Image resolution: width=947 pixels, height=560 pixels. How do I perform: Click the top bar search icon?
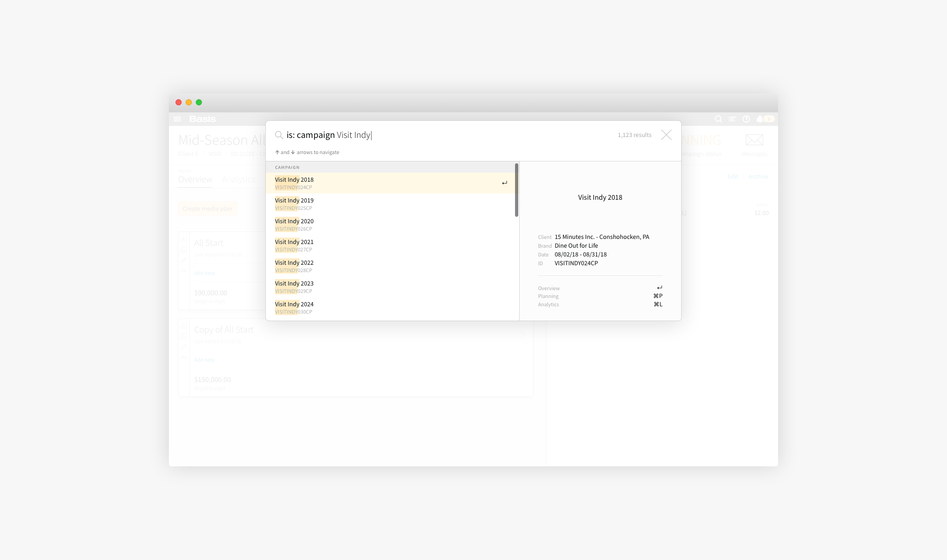click(718, 119)
